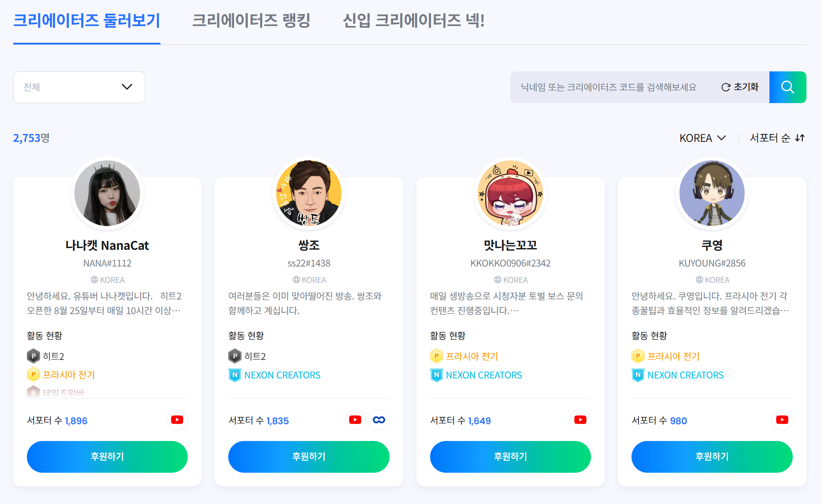Screen dimensions: 821x504
Task: Open 쌍조's profile avatar
Action: [309, 193]
